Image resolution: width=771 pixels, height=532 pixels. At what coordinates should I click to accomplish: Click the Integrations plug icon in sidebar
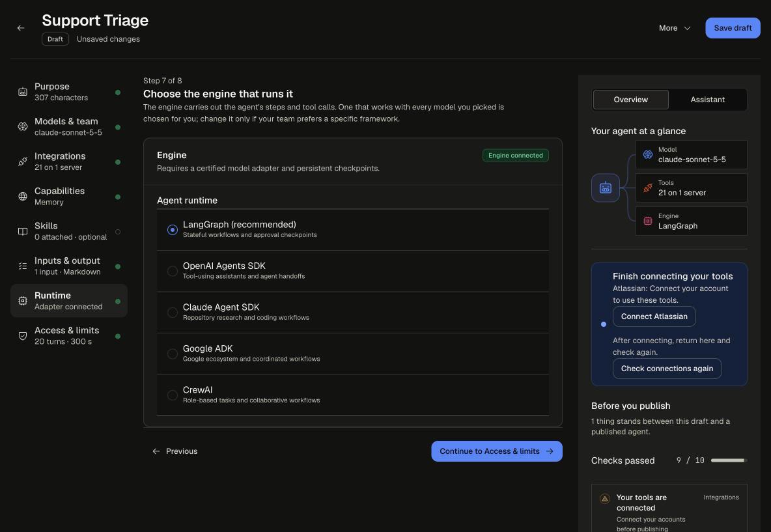pyautogui.click(x=23, y=161)
